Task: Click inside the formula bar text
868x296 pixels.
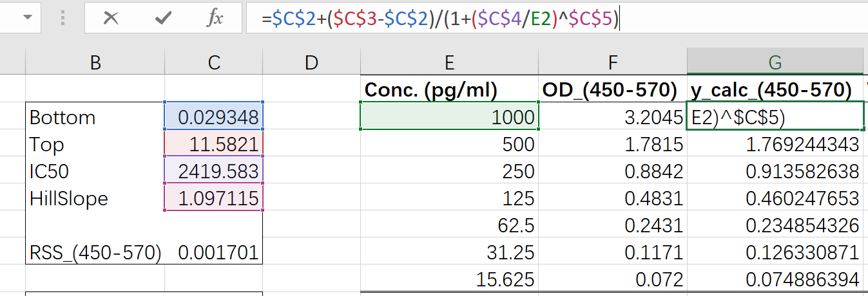Action: click(x=709, y=19)
